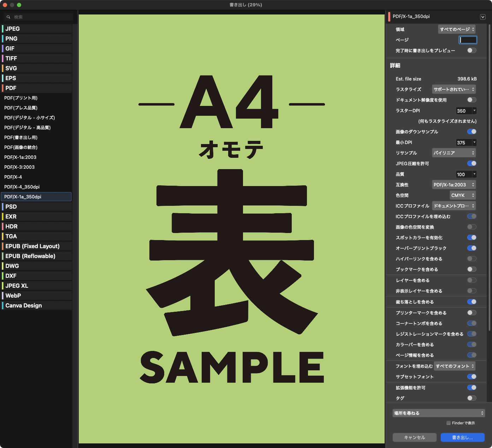The image size is (492, 448).
Task: Disable the 裁ち落としを含める toggle
Action: [x=472, y=302]
